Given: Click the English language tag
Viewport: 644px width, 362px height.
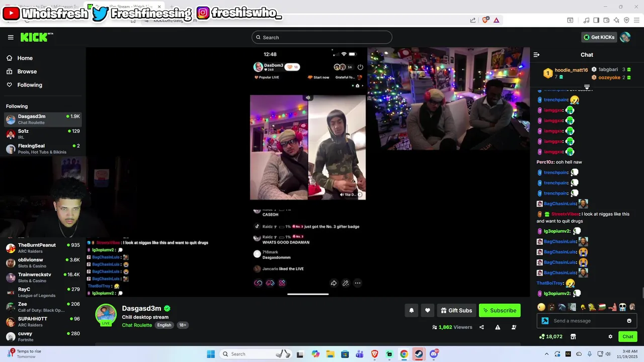Looking at the screenshot, I should [x=164, y=325].
